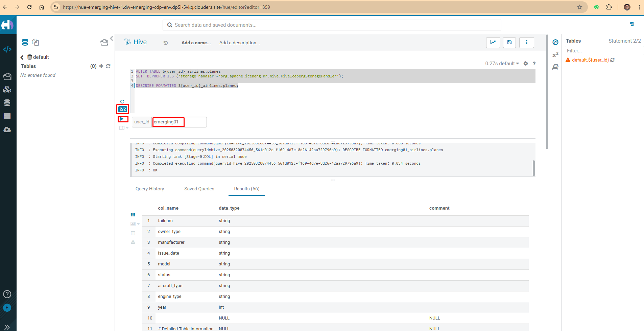The image size is (644, 331).
Task: Open the browser home page
Action: point(42,7)
